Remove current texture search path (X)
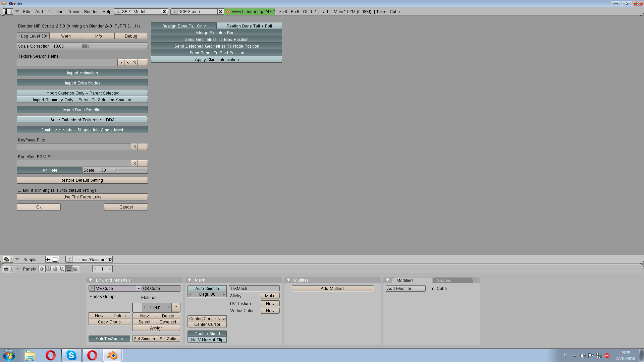This screenshot has width=644, height=362. [x=135, y=63]
